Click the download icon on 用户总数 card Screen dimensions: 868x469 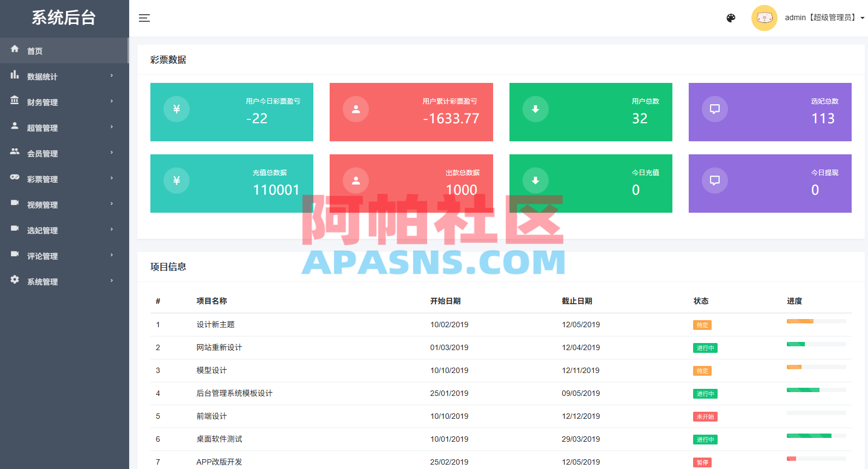pyautogui.click(x=536, y=109)
